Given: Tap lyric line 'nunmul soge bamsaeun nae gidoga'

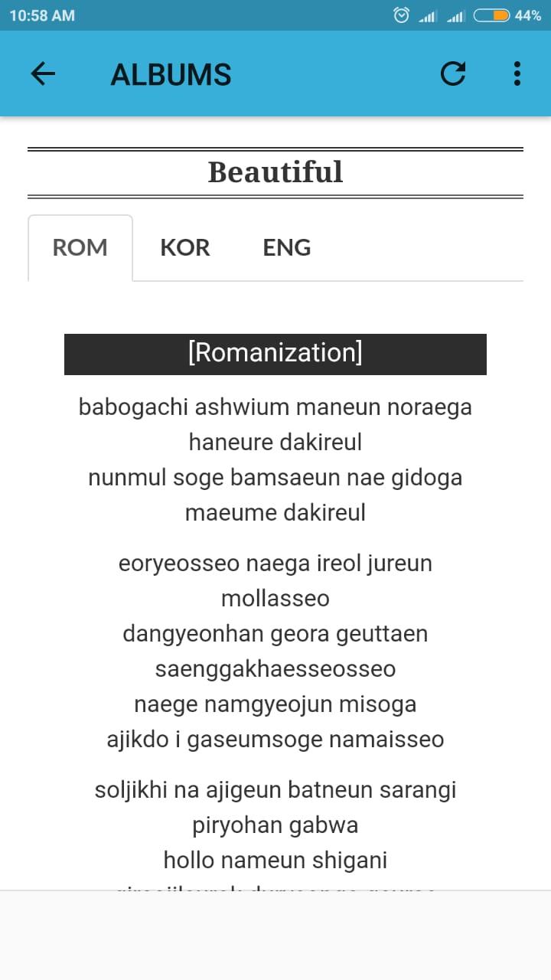Looking at the screenshot, I should pyautogui.click(x=275, y=477).
